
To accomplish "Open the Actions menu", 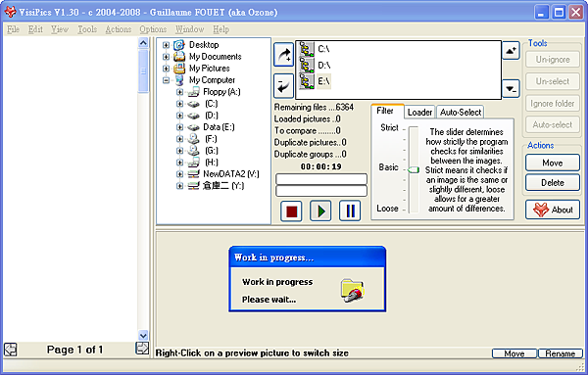I will pos(119,29).
